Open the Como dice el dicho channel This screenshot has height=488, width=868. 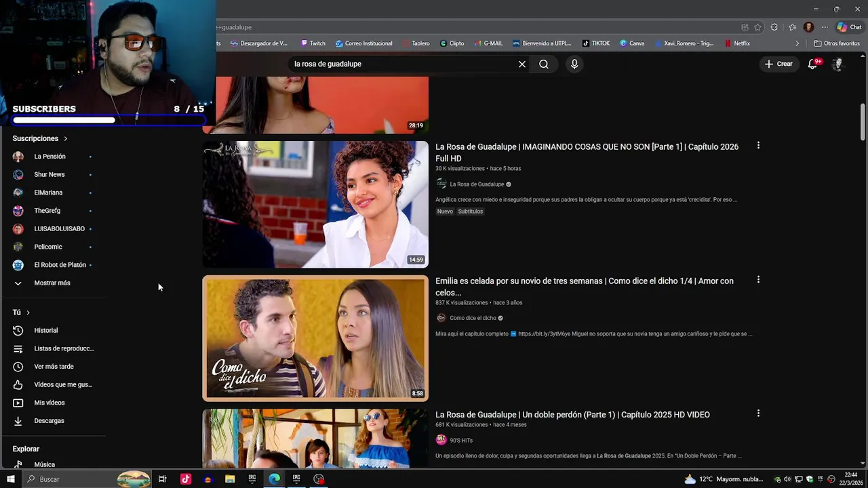(x=473, y=318)
